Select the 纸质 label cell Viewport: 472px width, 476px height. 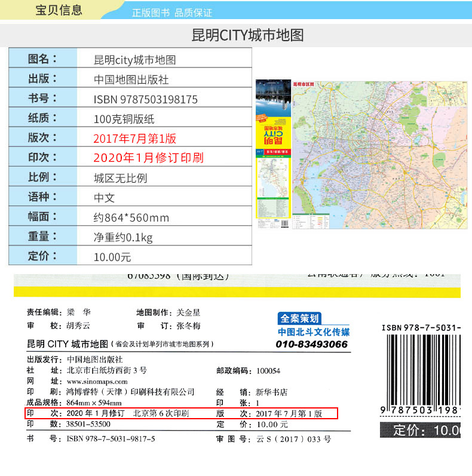click(x=43, y=118)
